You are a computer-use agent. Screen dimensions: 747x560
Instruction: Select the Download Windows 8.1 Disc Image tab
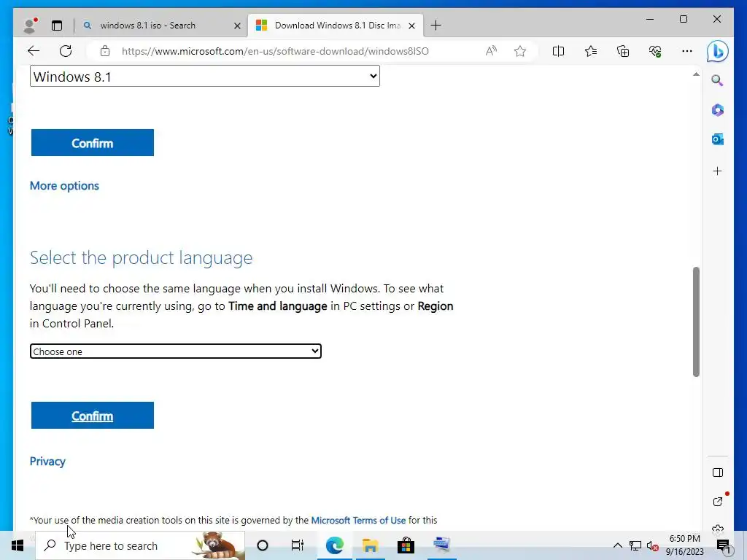(337, 26)
